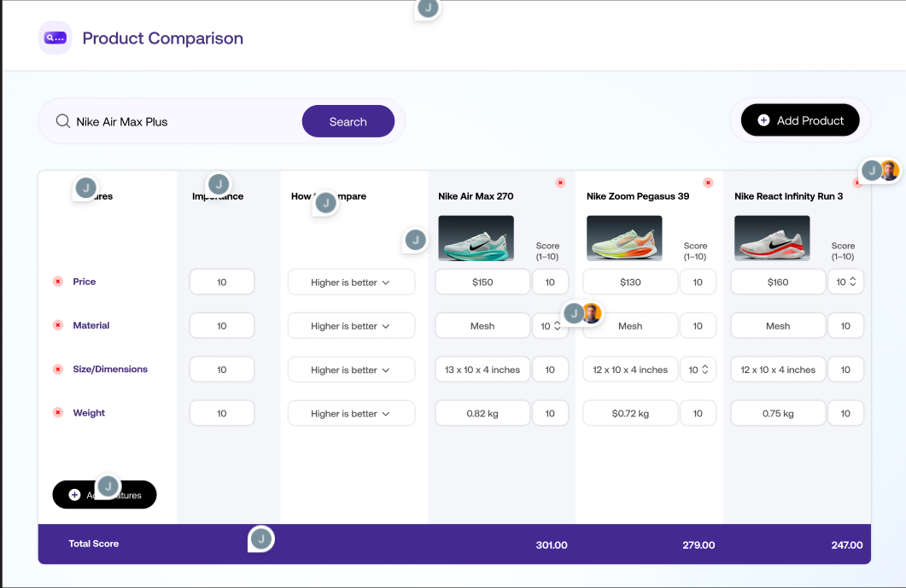906x588 pixels.
Task: Click the 279.00 total score
Action: tap(698, 544)
